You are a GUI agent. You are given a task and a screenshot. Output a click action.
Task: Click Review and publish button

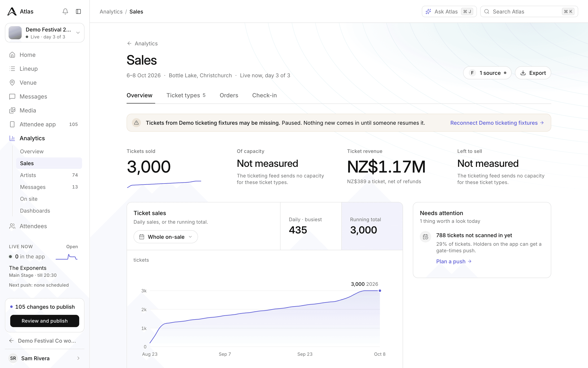pos(45,321)
